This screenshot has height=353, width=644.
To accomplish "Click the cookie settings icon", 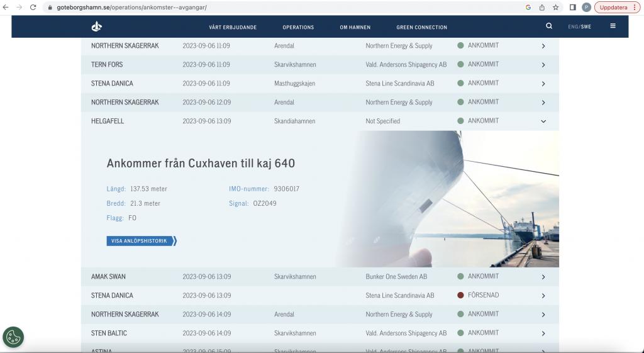I will 13,337.
